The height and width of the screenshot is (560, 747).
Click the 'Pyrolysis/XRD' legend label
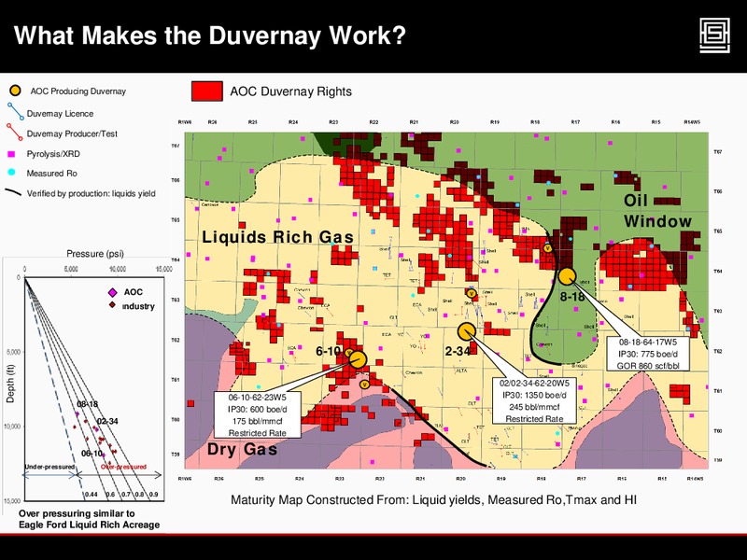click(x=53, y=154)
